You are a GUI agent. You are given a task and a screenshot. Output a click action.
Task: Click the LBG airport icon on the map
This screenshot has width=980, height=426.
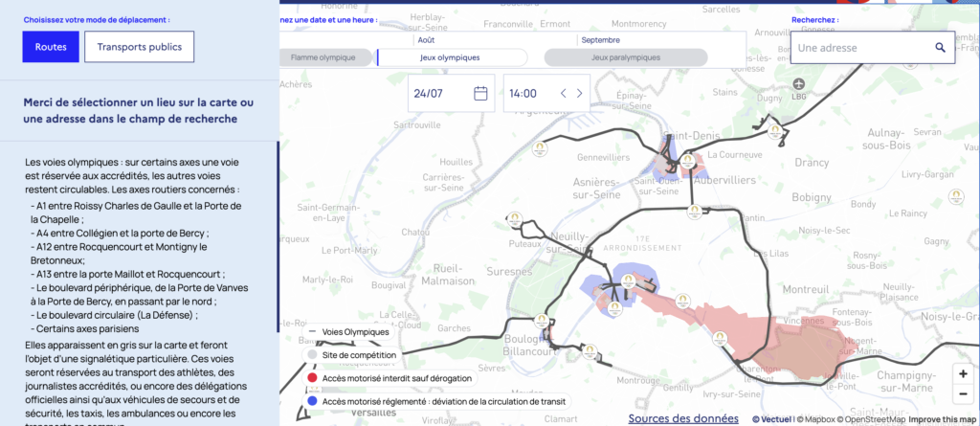pyautogui.click(x=799, y=84)
